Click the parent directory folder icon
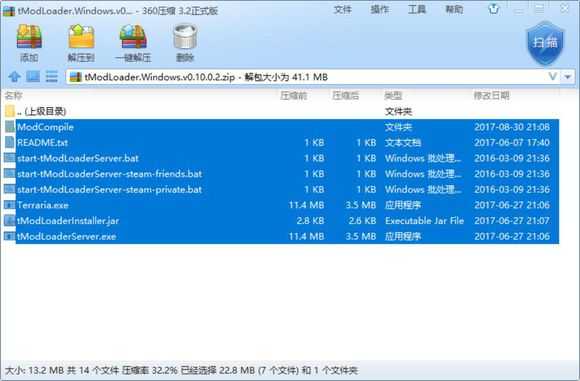This screenshot has width=580, height=381. 10,111
